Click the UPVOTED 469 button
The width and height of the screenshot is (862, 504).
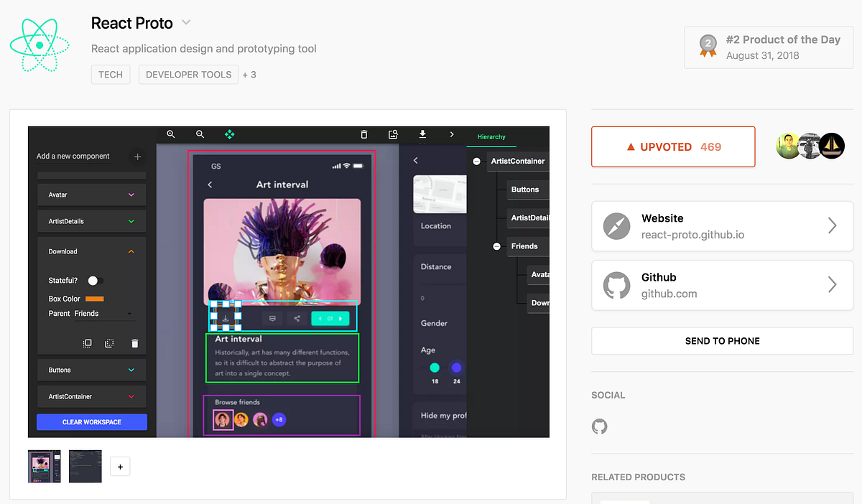672,146
